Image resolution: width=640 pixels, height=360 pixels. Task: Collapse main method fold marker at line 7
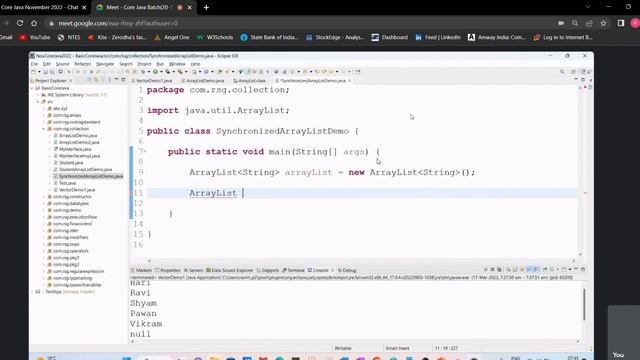144,151
